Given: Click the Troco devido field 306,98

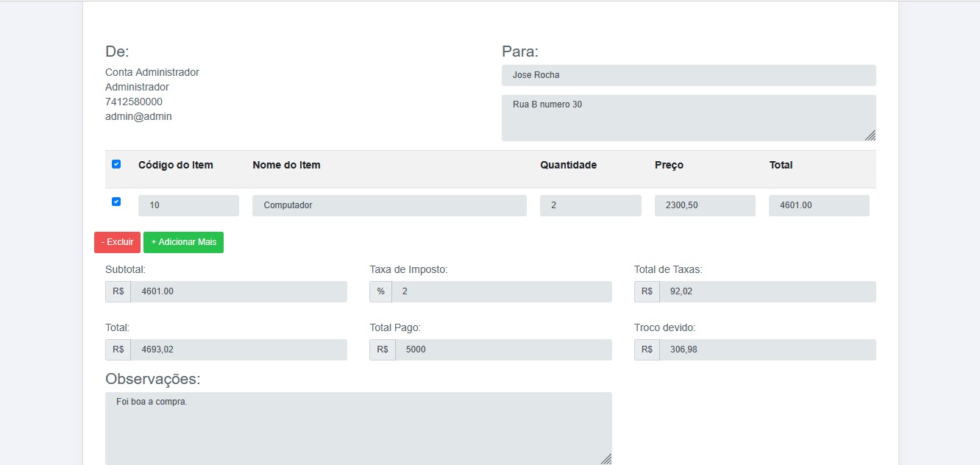Looking at the screenshot, I should pyautogui.click(x=767, y=349).
